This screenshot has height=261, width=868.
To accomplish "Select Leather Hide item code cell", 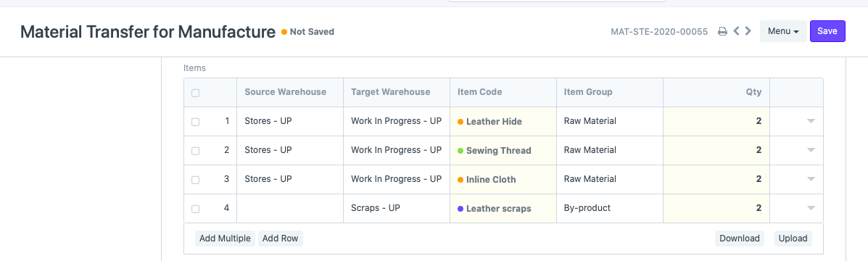I will [x=503, y=122].
